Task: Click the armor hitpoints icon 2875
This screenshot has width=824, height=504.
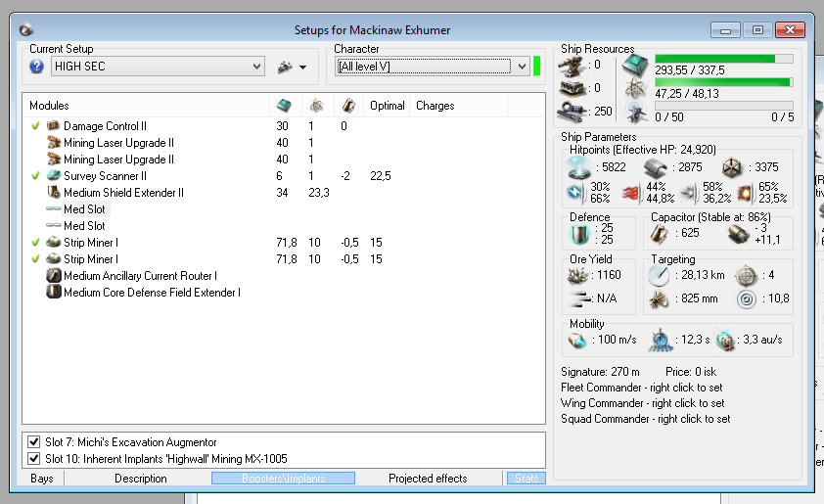Action: [656, 167]
